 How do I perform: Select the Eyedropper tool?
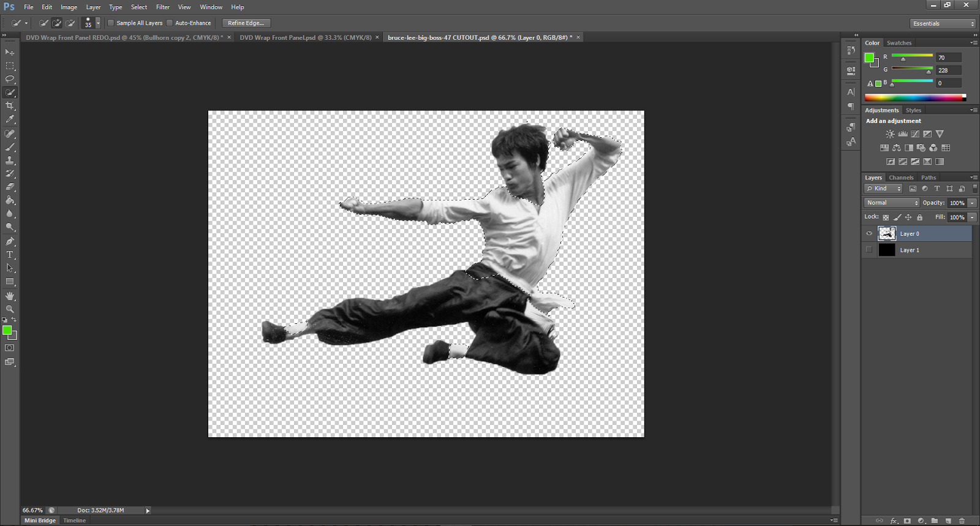pos(10,119)
